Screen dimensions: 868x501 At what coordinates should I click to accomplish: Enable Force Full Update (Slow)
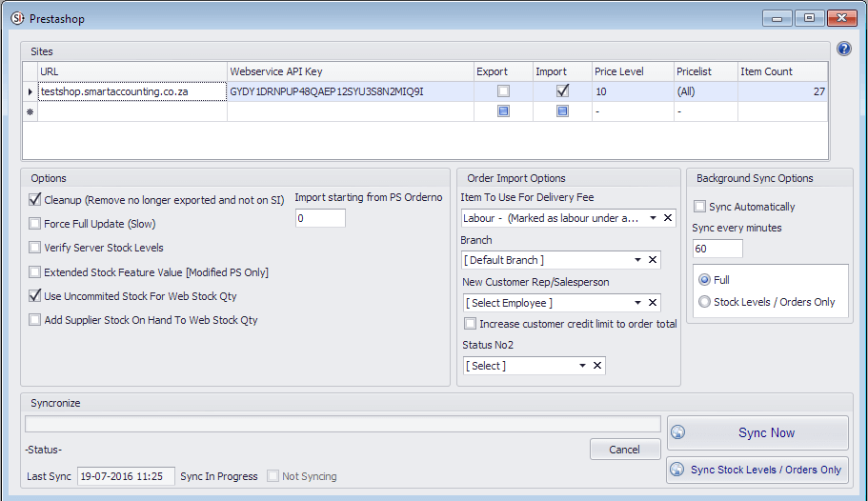[35, 224]
